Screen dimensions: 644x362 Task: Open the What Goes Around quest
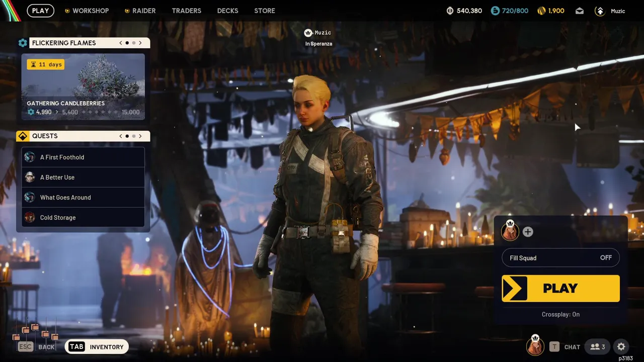click(x=83, y=197)
